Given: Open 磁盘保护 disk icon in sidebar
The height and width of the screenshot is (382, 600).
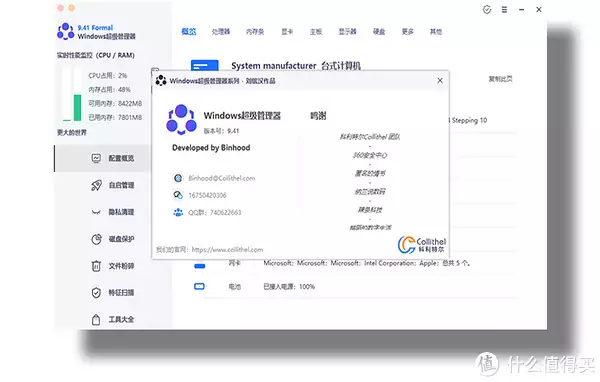Looking at the screenshot, I should 96,239.
